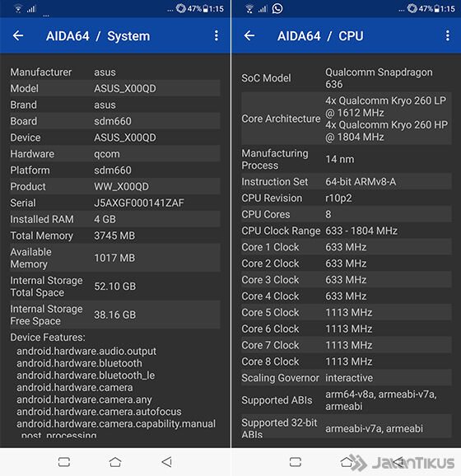Tap Wi-Fi icon in CPU screen status bar
Viewport: 461px width, 476px height.
[x=249, y=9]
